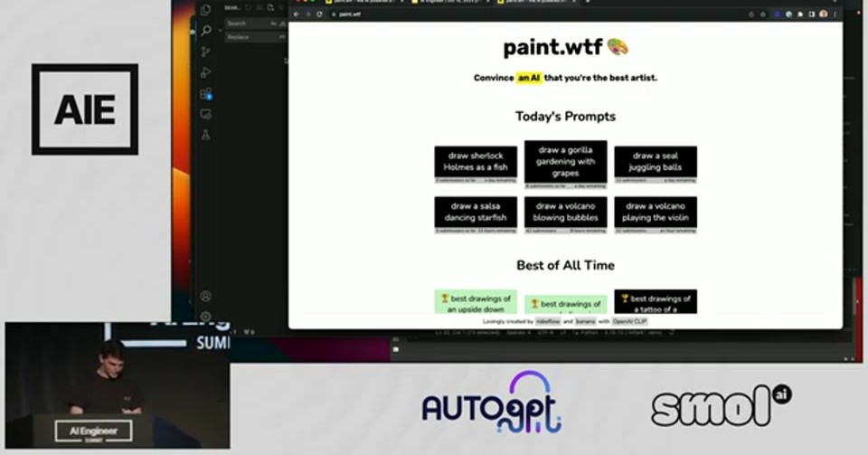
Task: Open the 'draw a seal juggling balls' prompt
Action: pyautogui.click(x=656, y=162)
